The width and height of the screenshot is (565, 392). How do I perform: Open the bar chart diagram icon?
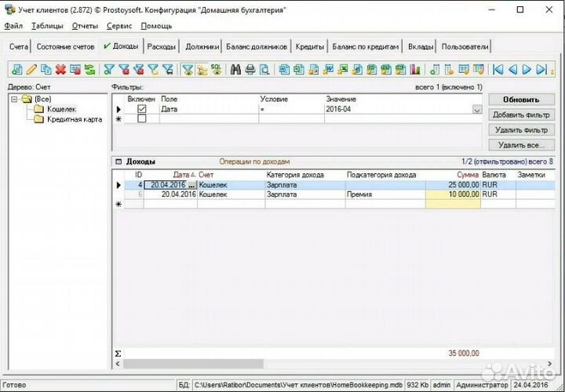[x=415, y=70]
